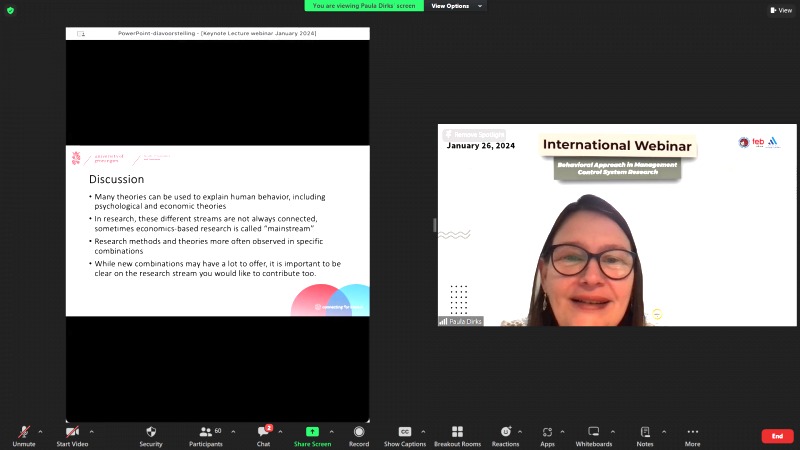
Task: Open the Security options
Action: (151, 435)
